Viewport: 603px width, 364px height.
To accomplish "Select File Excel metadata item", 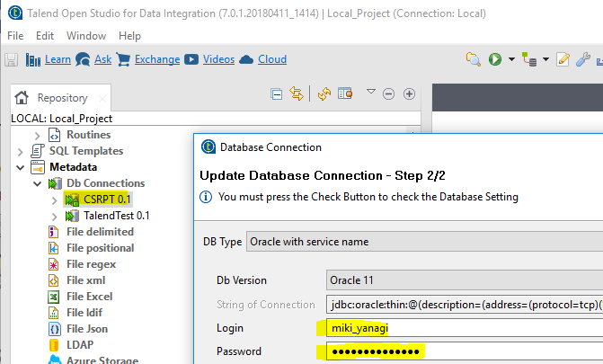I will pyautogui.click(x=90, y=297).
